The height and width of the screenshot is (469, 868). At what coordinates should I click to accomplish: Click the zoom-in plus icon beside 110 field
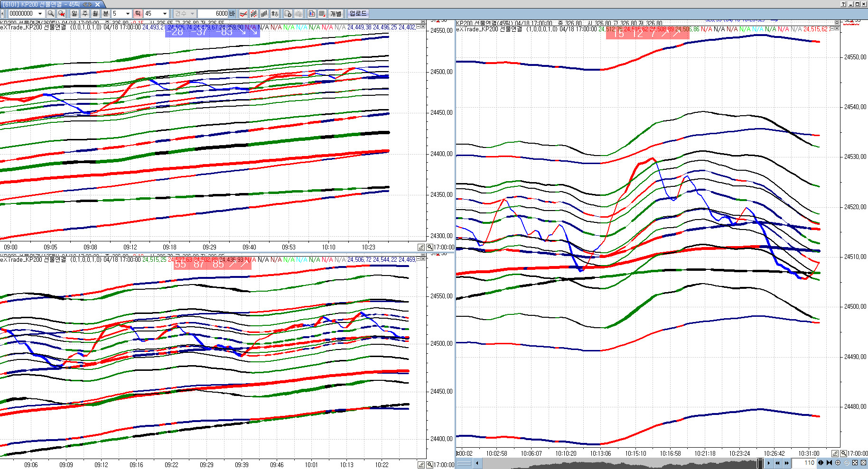tap(838, 463)
